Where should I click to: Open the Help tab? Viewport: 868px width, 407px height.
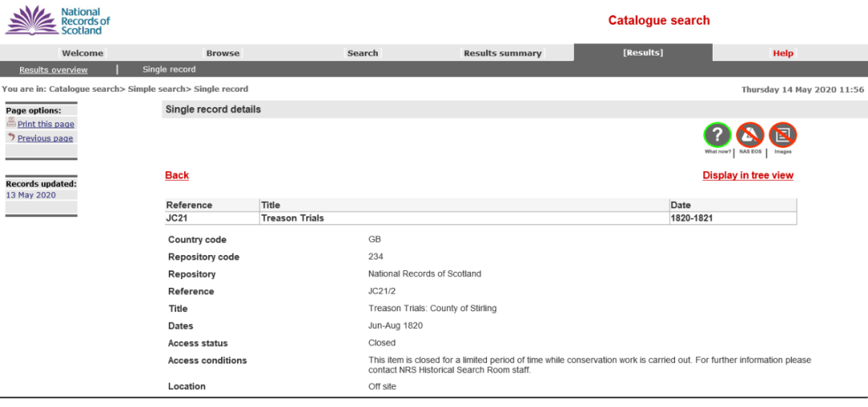tap(783, 53)
